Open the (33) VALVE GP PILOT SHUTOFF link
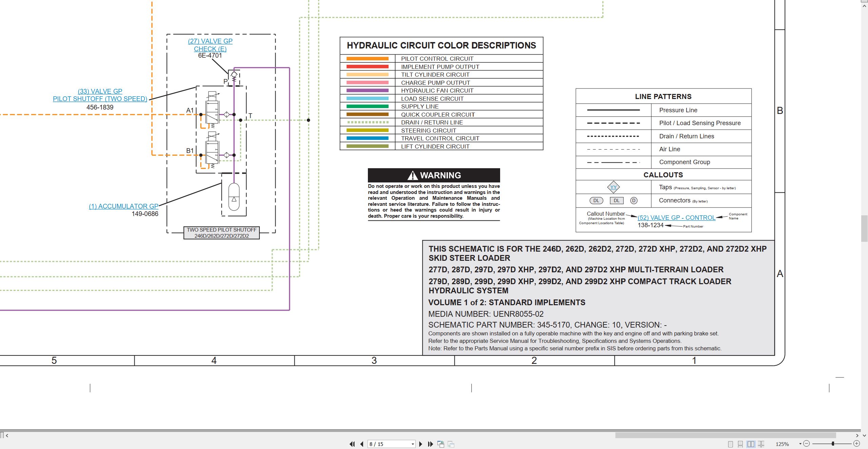This screenshot has width=868, height=449. coord(100,95)
